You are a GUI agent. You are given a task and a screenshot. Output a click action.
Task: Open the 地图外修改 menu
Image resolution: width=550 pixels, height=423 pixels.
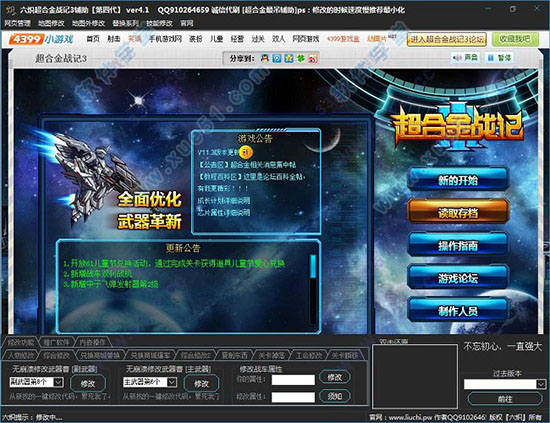(x=88, y=24)
